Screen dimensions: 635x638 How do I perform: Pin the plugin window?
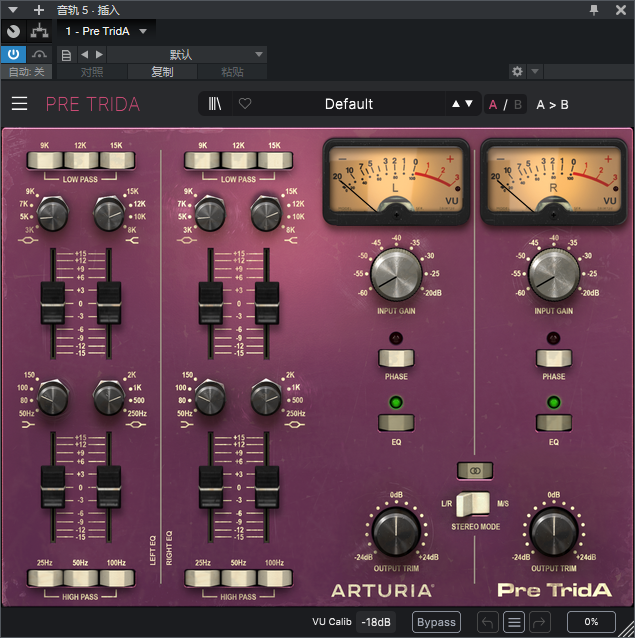pos(594,10)
